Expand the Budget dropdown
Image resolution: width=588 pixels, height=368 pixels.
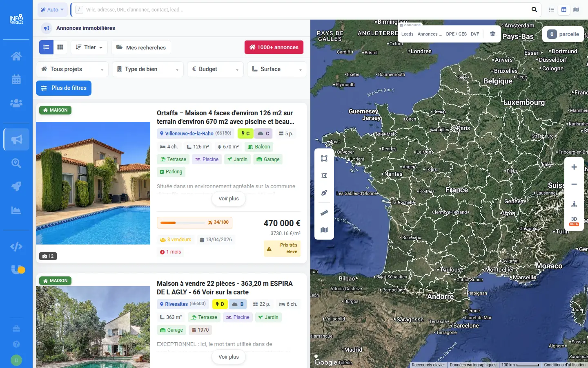[215, 69]
